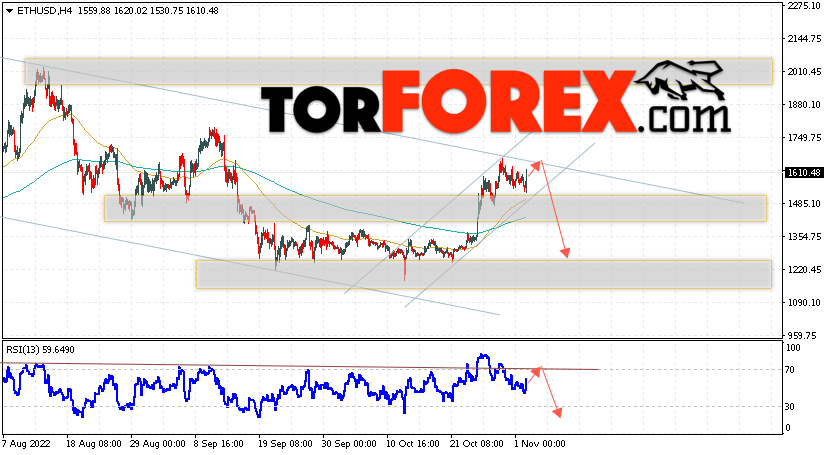
Task: Select price scale value 1749.75
Action: pyautogui.click(x=804, y=138)
